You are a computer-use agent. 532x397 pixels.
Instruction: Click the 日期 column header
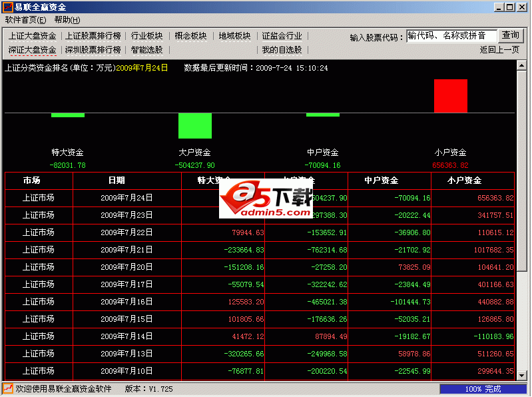pos(127,181)
